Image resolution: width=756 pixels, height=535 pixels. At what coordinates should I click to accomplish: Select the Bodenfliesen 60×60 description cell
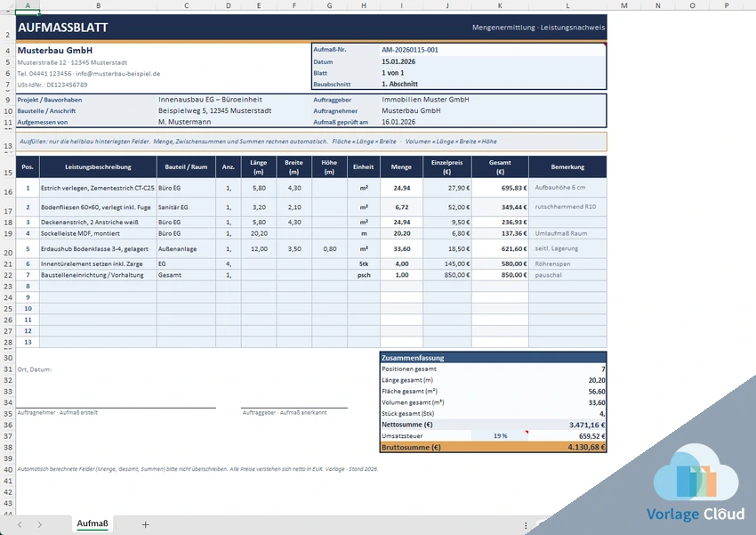(x=99, y=207)
